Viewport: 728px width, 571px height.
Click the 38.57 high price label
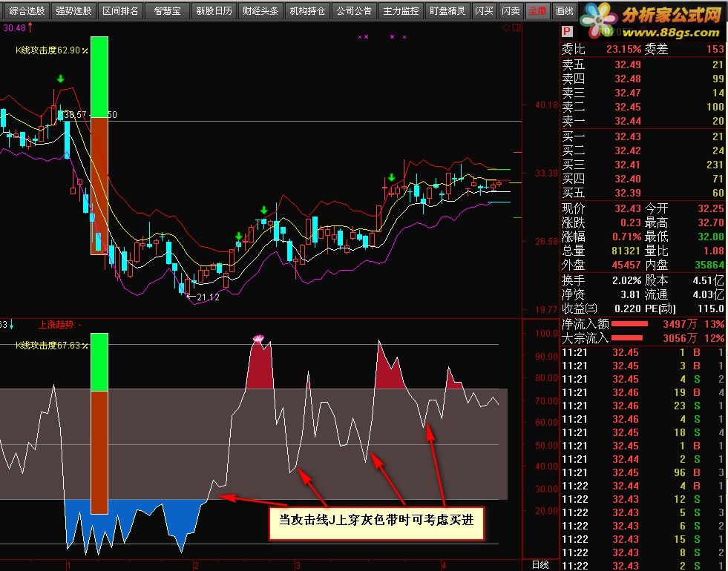(75, 115)
